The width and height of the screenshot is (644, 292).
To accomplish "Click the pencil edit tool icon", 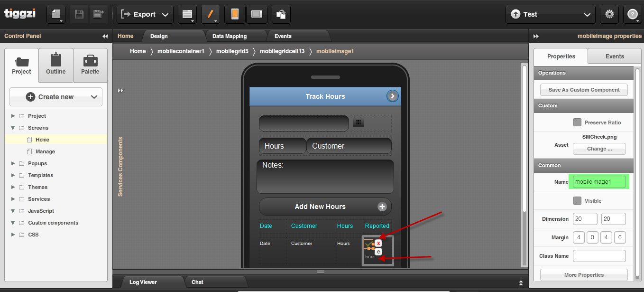I will (210, 14).
